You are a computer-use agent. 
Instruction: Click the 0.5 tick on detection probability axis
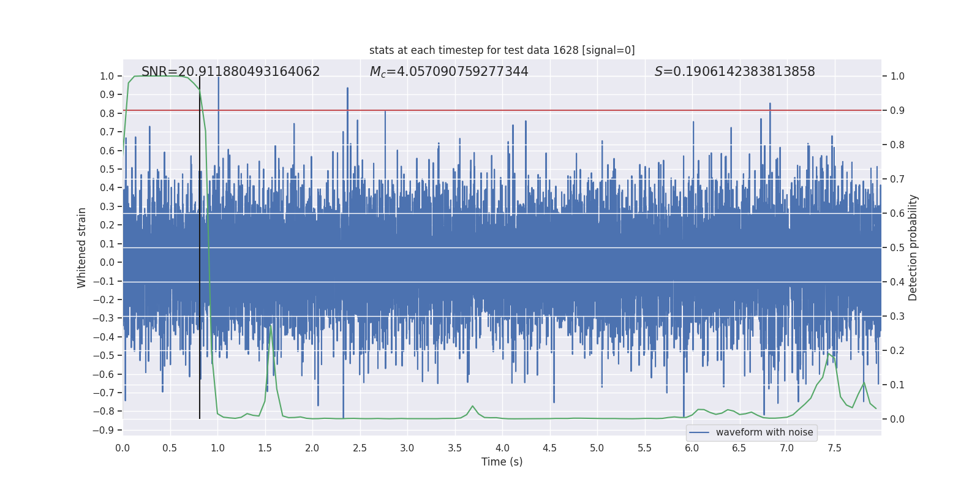tap(897, 248)
